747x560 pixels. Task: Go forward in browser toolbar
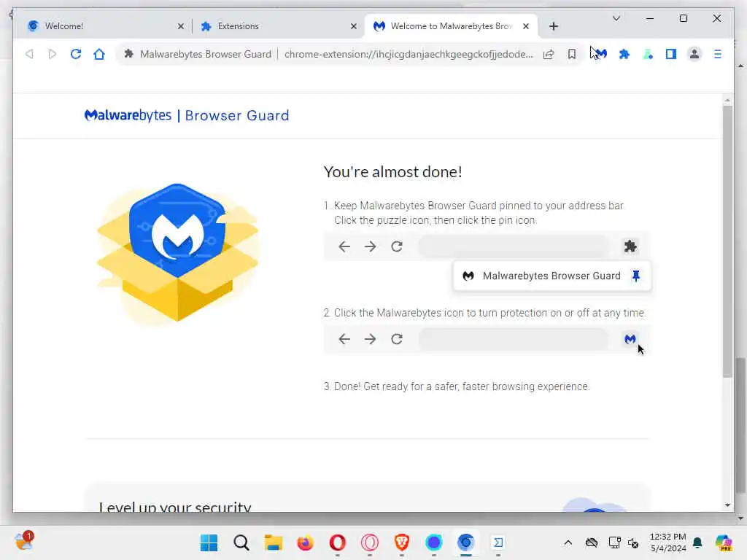click(x=53, y=54)
